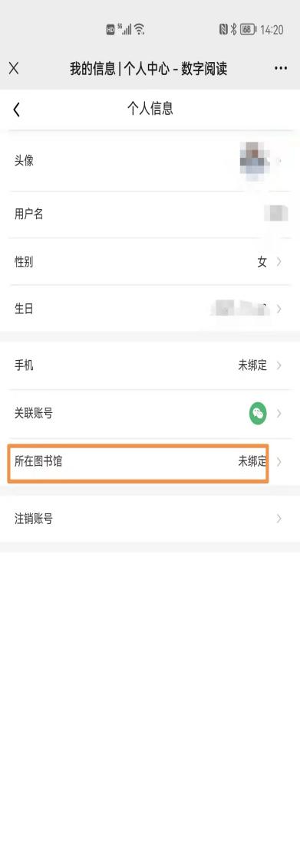Tap the 未绑定 phone status text
This screenshot has height=868, width=300.
tap(252, 365)
